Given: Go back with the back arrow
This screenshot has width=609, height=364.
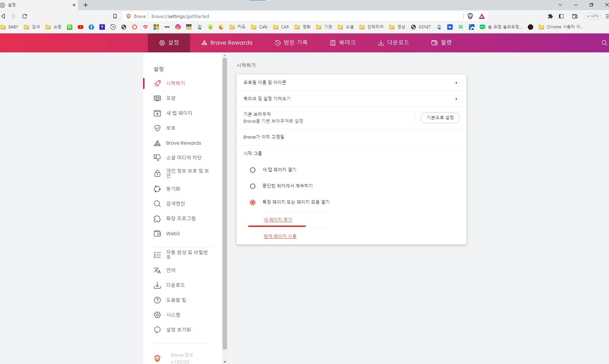Looking at the screenshot, I should pyautogui.click(x=3, y=16).
